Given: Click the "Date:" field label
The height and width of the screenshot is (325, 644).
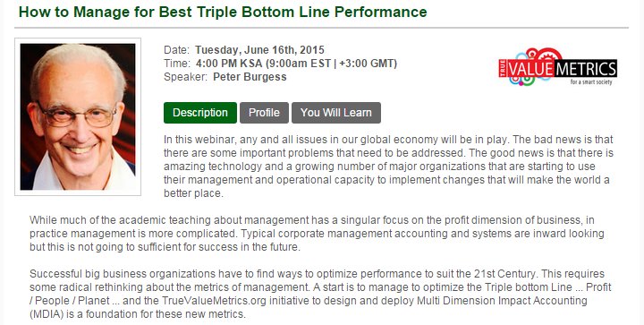Looking at the screenshot, I should (x=176, y=50).
